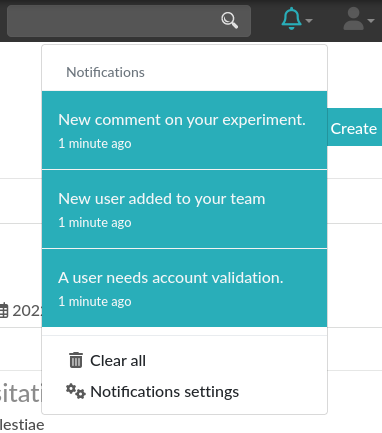This screenshot has height=433, width=382.
Task: Open the 'New user added to your team' notification
Action: pyautogui.click(x=184, y=209)
